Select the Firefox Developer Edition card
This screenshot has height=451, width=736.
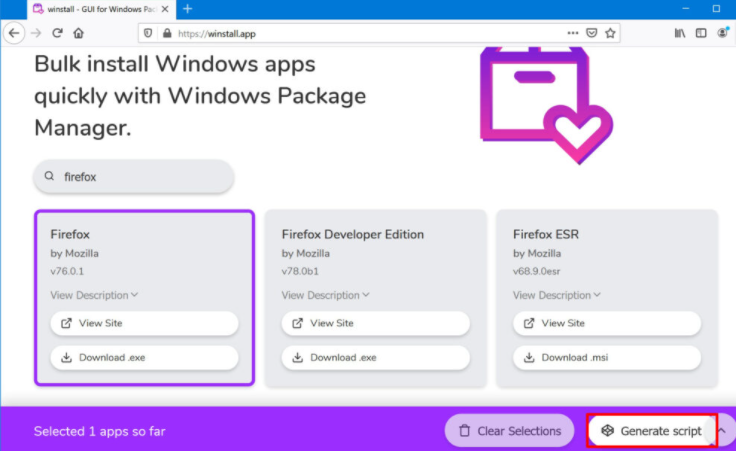tap(376, 298)
